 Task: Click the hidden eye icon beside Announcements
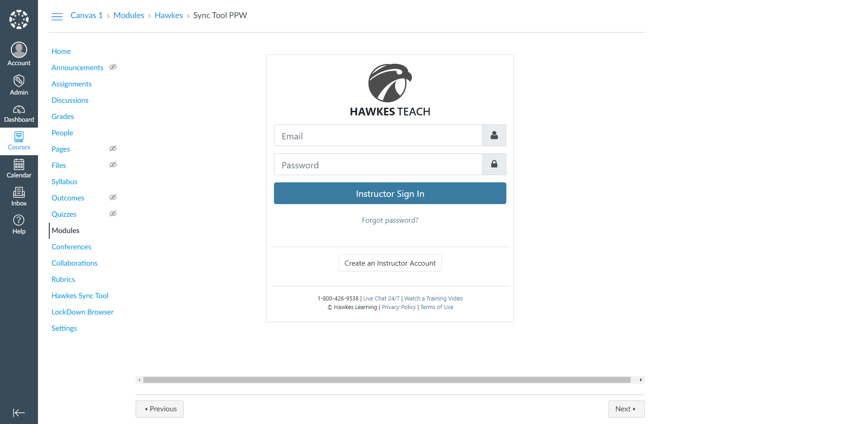click(x=113, y=67)
